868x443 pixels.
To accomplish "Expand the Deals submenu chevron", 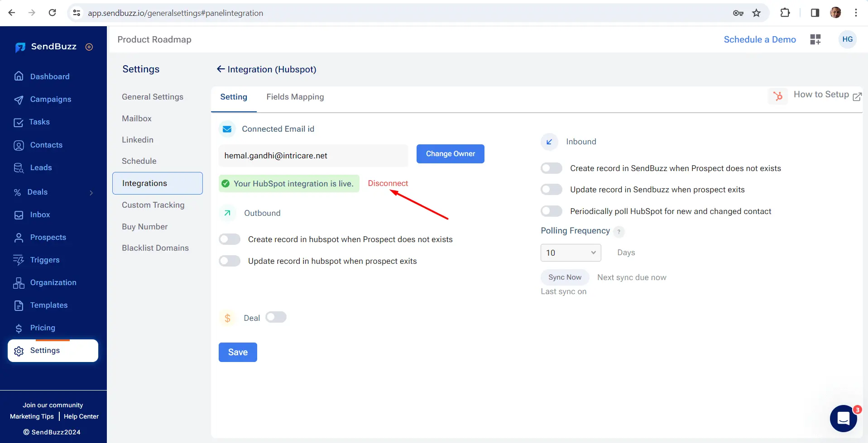I will pyautogui.click(x=91, y=192).
